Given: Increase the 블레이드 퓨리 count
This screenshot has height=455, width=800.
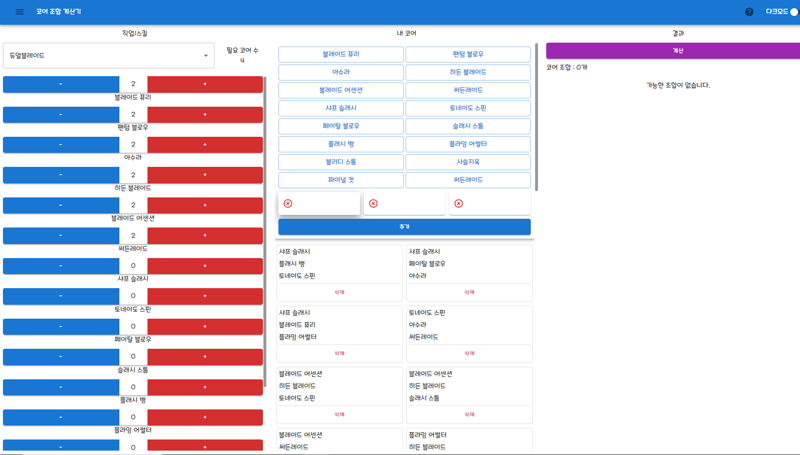Looking at the screenshot, I should click(x=205, y=84).
